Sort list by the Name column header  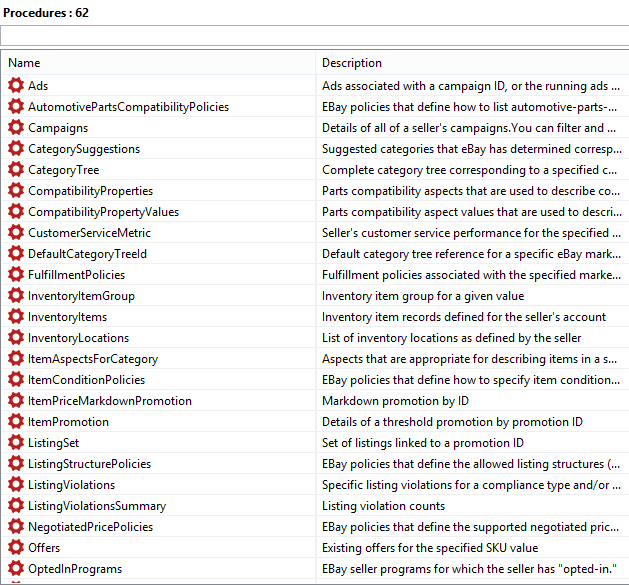[x=160, y=63]
